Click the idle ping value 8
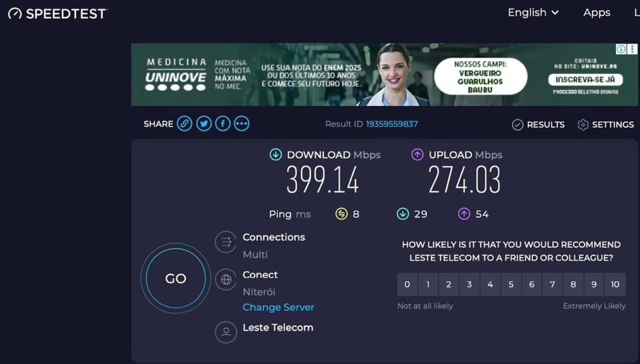The image size is (640, 364). click(356, 214)
